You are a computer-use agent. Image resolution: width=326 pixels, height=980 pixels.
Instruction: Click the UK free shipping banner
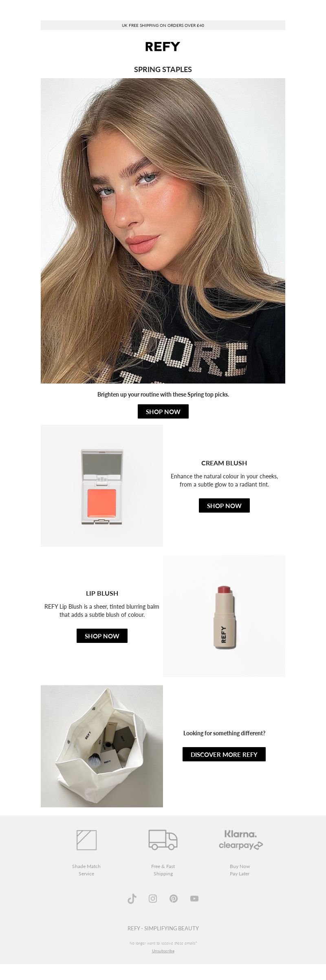pos(163,25)
